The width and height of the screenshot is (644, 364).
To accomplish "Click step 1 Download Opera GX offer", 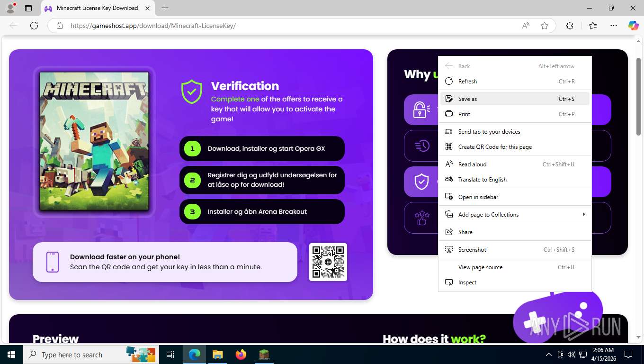I will (x=262, y=149).
